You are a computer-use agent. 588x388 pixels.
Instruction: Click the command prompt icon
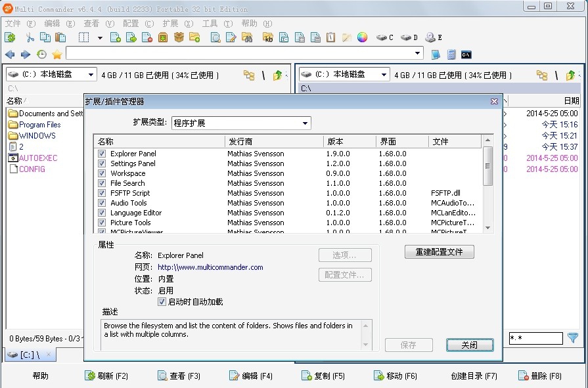pos(466,54)
